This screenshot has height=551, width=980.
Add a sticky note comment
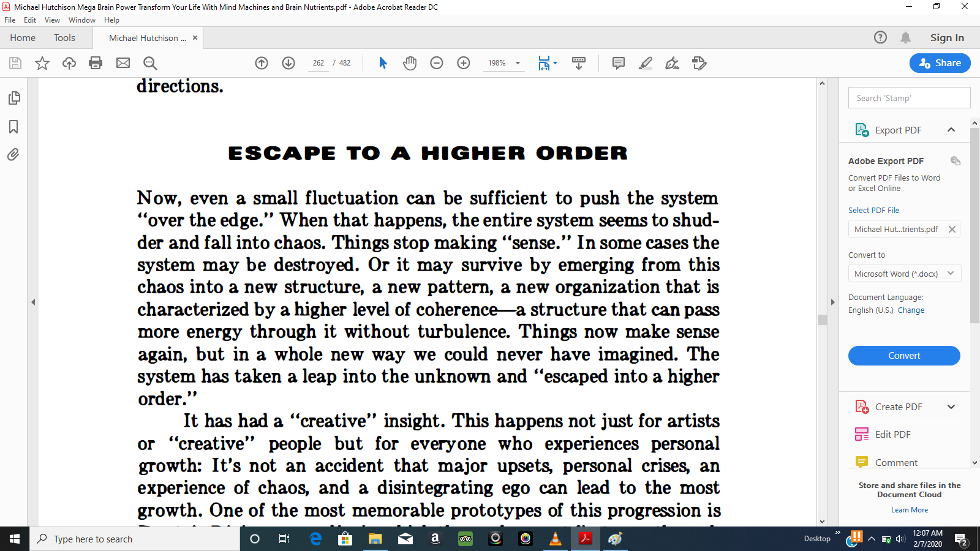[x=619, y=63]
